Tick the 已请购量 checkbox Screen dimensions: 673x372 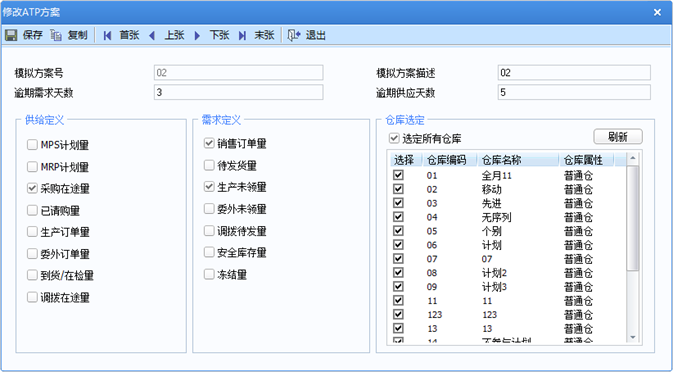coord(32,210)
